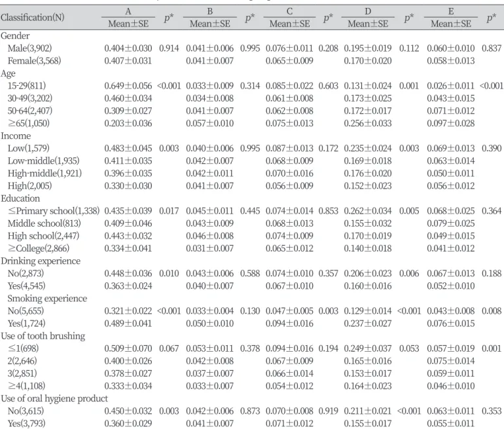Select the Age category heading
Image resolution: width=504 pixels, height=429 pixels.
pos(8,73)
